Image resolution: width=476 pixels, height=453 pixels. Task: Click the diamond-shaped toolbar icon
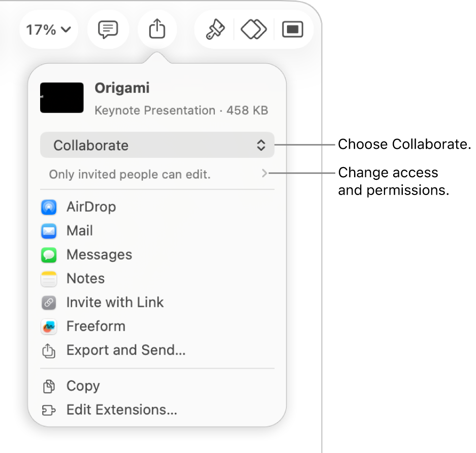click(253, 29)
